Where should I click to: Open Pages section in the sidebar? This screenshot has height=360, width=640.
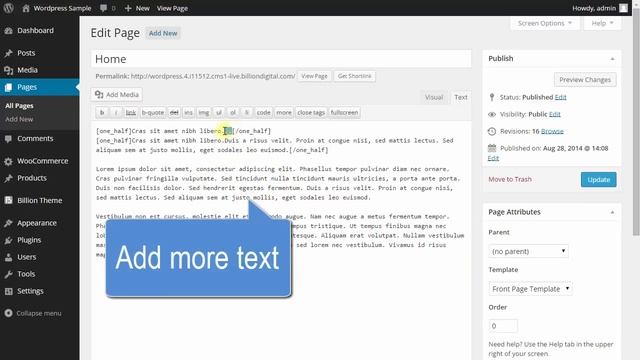coord(27,87)
